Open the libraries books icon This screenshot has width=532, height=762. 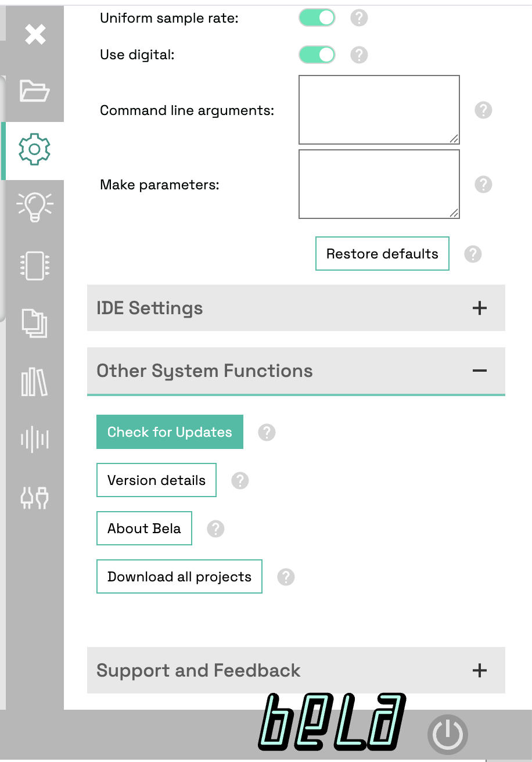coord(34,382)
